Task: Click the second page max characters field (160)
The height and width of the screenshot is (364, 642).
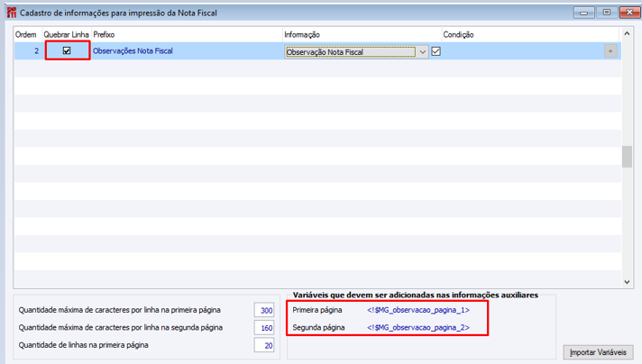Action: (x=264, y=328)
